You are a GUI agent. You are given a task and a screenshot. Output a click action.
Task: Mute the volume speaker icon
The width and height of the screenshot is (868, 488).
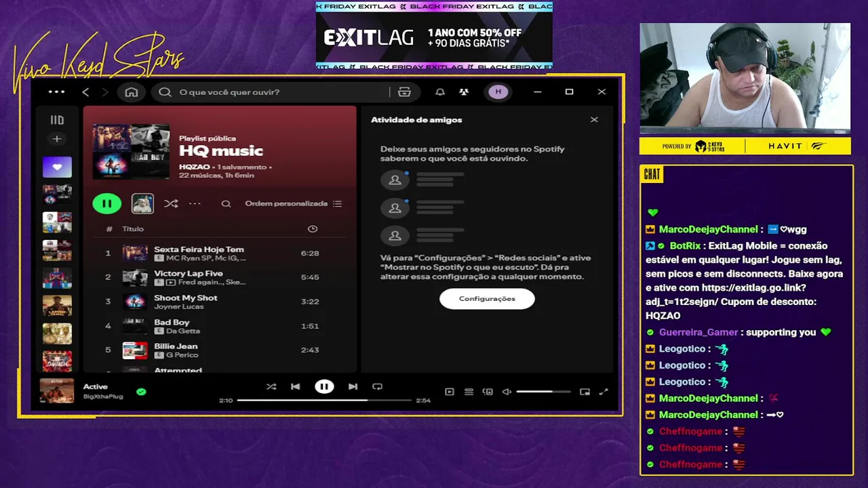pyautogui.click(x=507, y=392)
